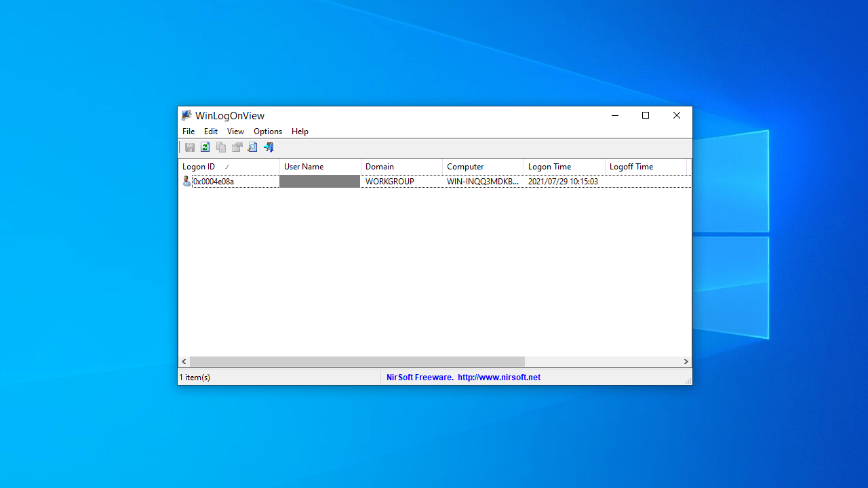The height and width of the screenshot is (488, 868).
Task: Click the WIN-INQQ3MDKB computer cell
Action: [x=483, y=182]
